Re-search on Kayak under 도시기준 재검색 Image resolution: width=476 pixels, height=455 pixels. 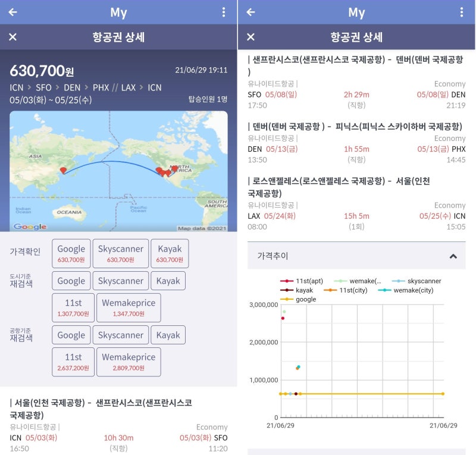168,281
